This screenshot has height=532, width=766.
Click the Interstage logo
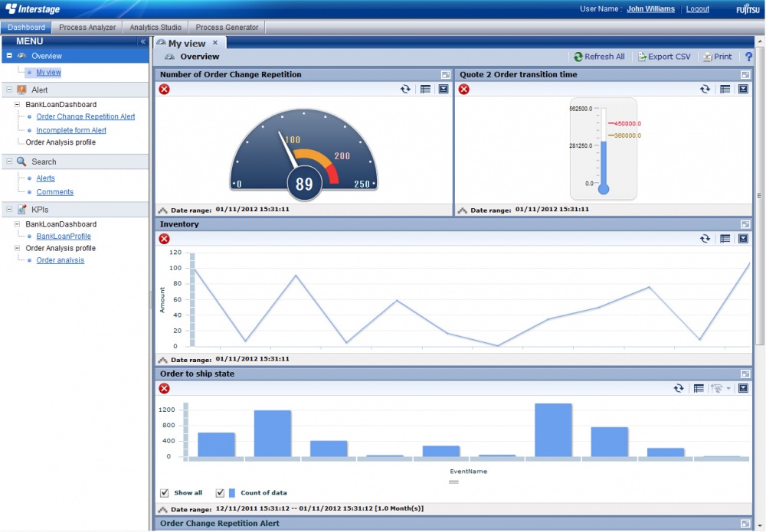[33, 8]
